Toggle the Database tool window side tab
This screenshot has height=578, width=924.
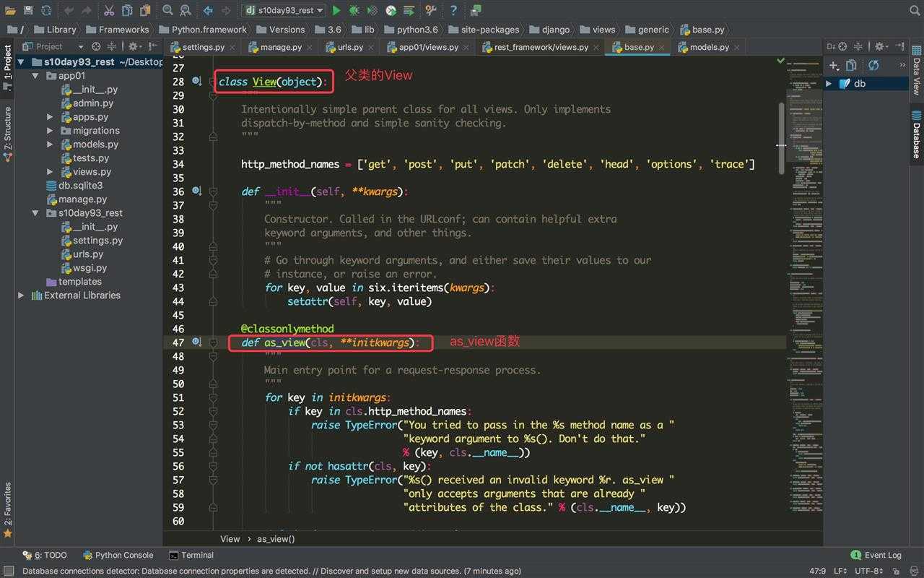coord(916,134)
